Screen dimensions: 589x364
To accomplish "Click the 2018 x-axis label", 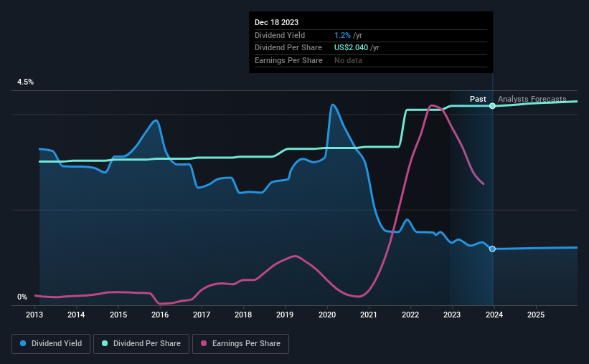I will (x=243, y=315).
